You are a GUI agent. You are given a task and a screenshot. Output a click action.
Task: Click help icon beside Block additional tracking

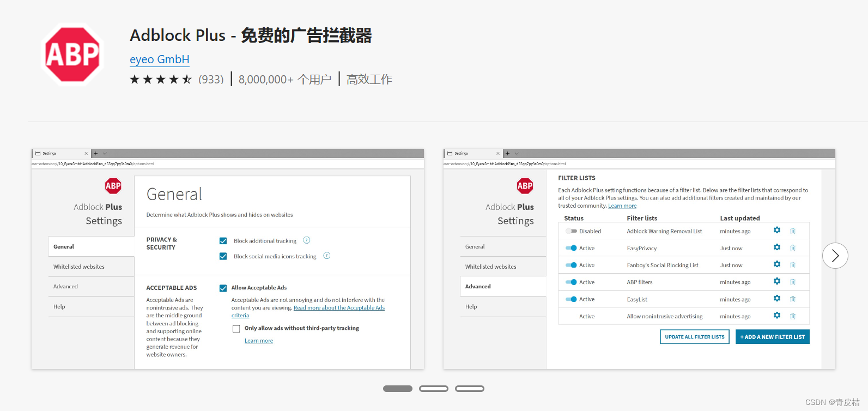307,240
